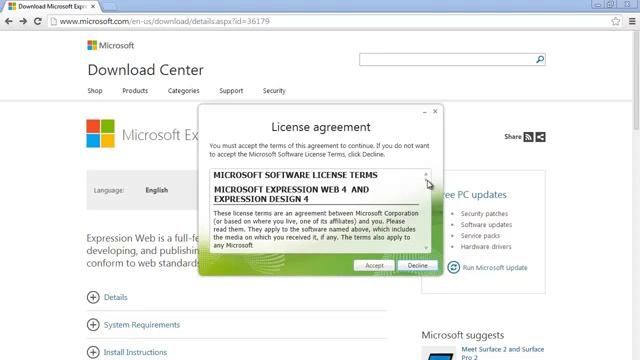Image resolution: width=640 pixels, height=360 pixels.
Task: Click the RSS feed share icon
Action: (x=528, y=137)
